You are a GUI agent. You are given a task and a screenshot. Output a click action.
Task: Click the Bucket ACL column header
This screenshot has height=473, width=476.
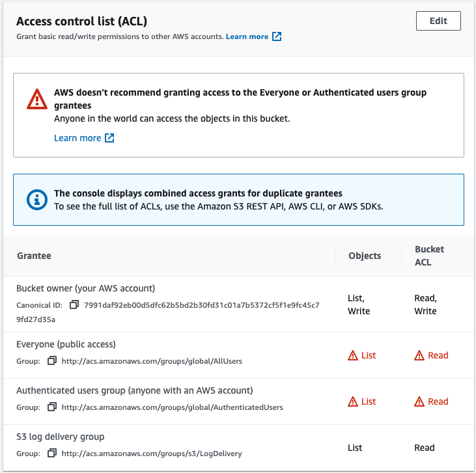[x=429, y=256]
